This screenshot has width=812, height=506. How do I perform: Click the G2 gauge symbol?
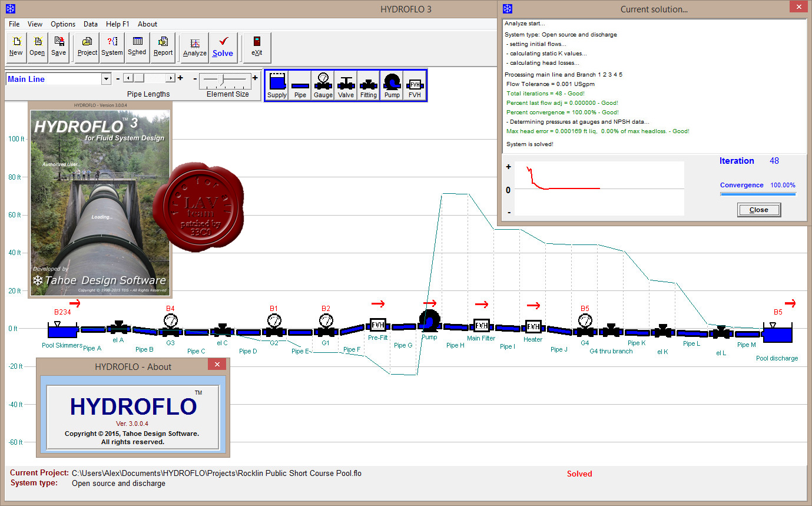click(274, 326)
